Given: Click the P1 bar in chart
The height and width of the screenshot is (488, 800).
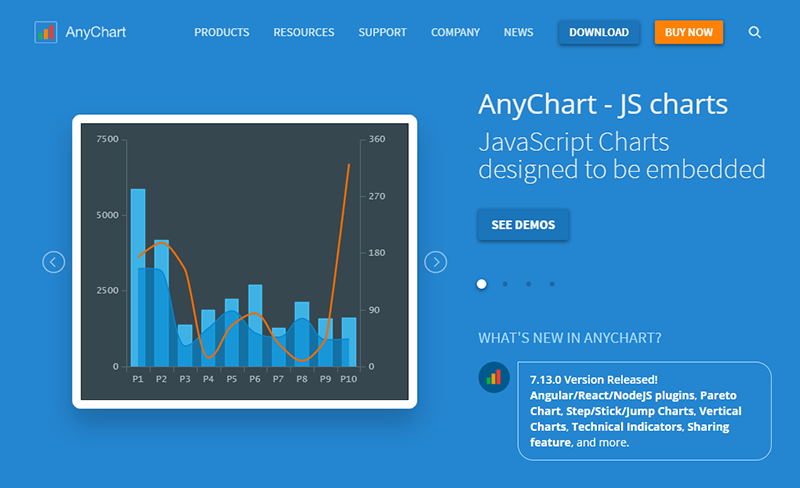Looking at the screenshot, I should click(138, 278).
